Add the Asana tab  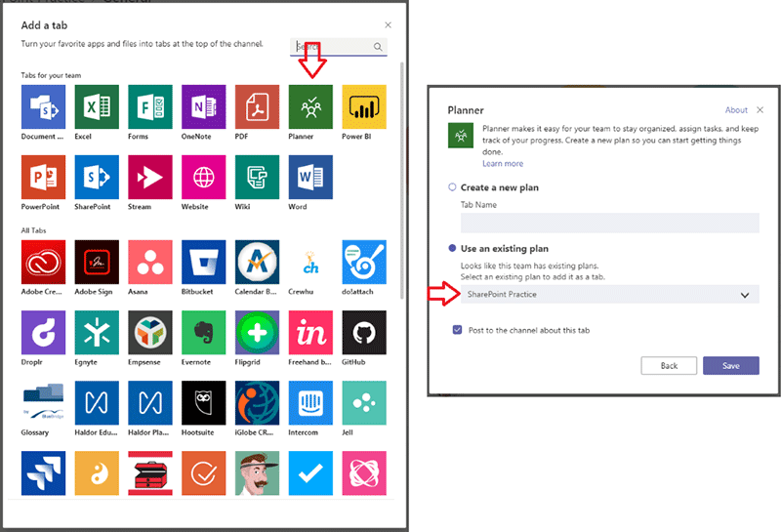point(150,262)
